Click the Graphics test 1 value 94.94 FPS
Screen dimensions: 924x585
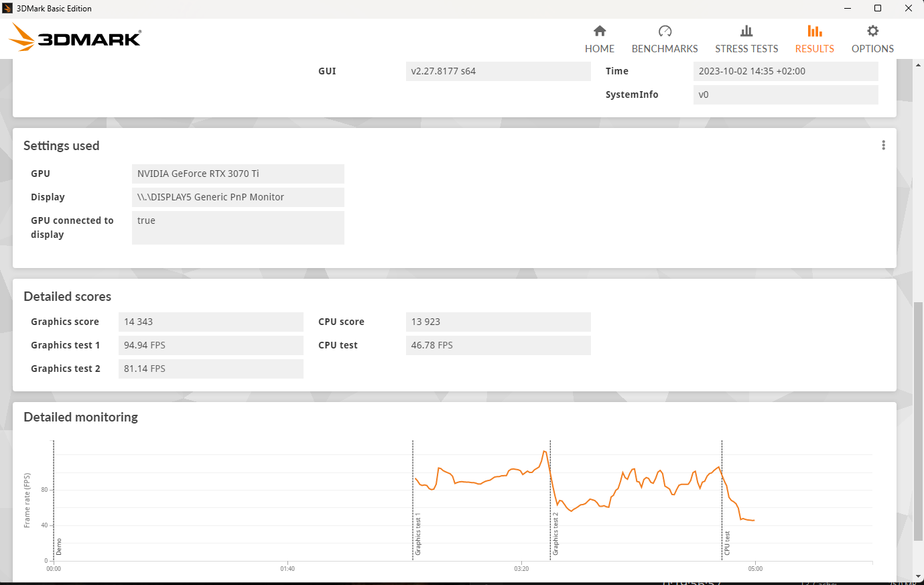(x=211, y=345)
